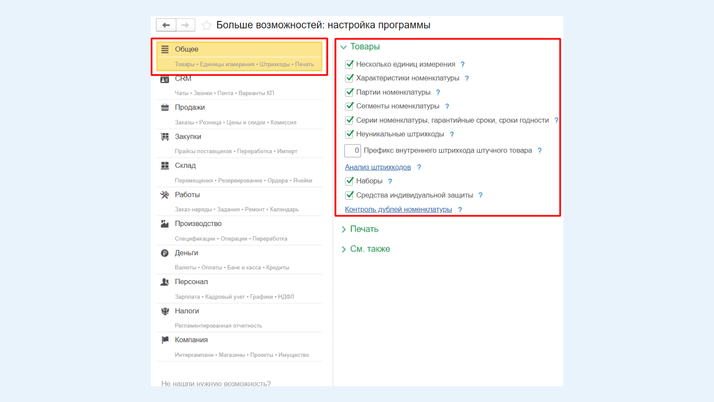Open help for Средства индивидуальной защиты
Screen dimensions: 714x402
coord(480,195)
